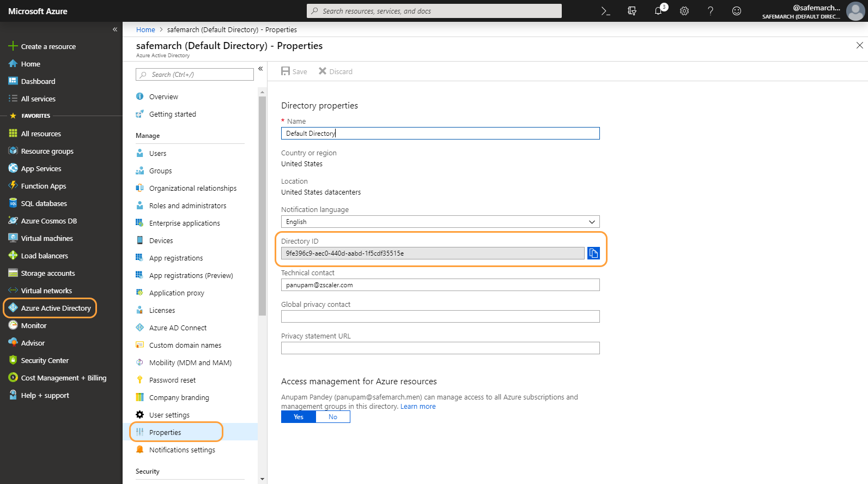Set access management to Yes
Viewport: 868px width, 484px height.
click(299, 417)
